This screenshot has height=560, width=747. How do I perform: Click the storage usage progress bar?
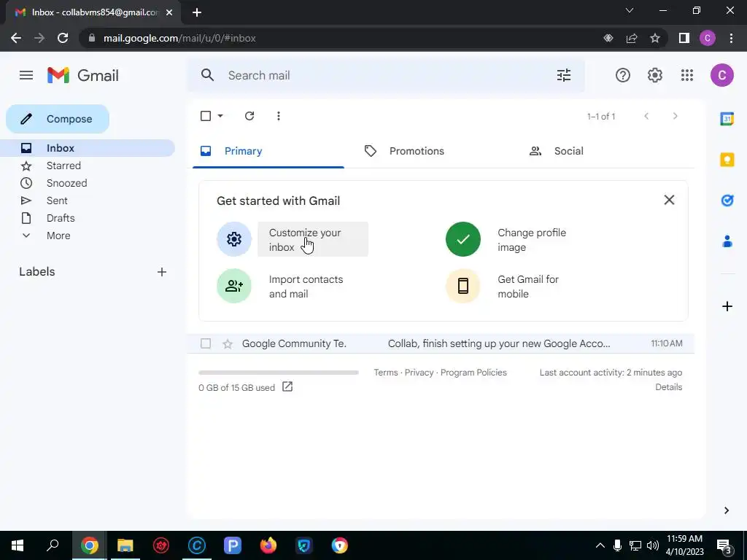[x=278, y=373]
